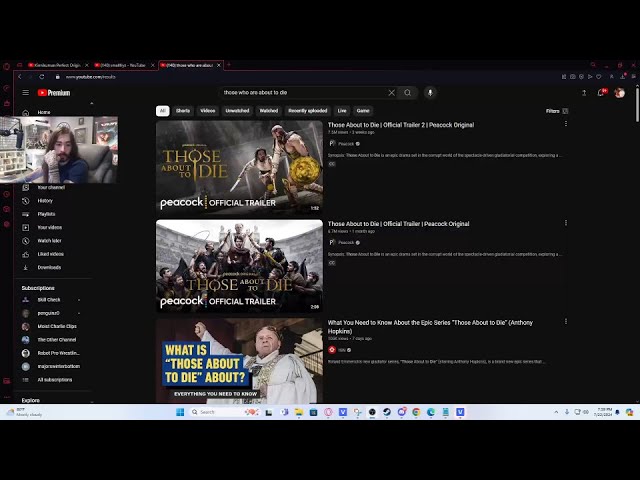The width and height of the screenshot is (640, 480).
Task: Open Google Chrome from taskbar
Action: click(416, 412)
